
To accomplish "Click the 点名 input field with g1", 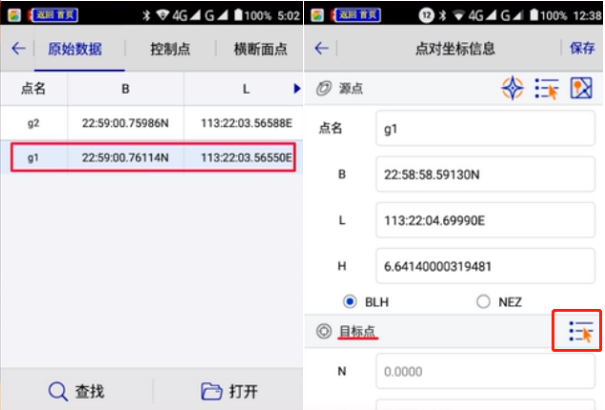I will coord(486,129).
